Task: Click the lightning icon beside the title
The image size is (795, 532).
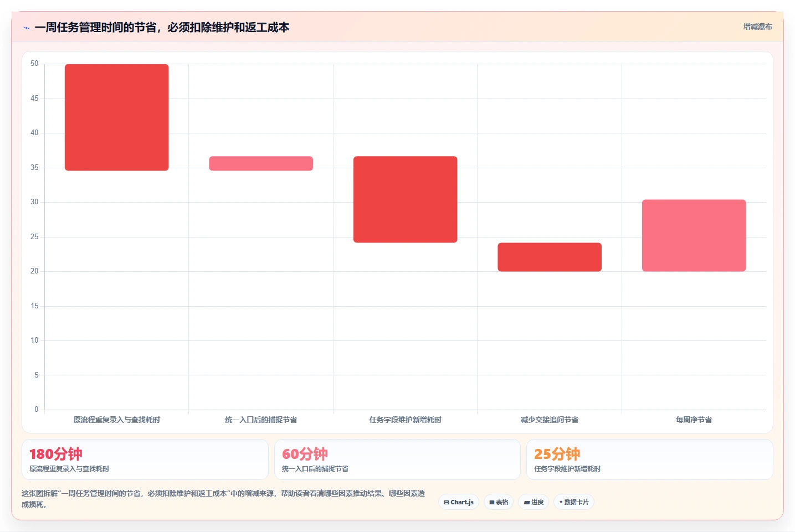Action: point(26,28)
